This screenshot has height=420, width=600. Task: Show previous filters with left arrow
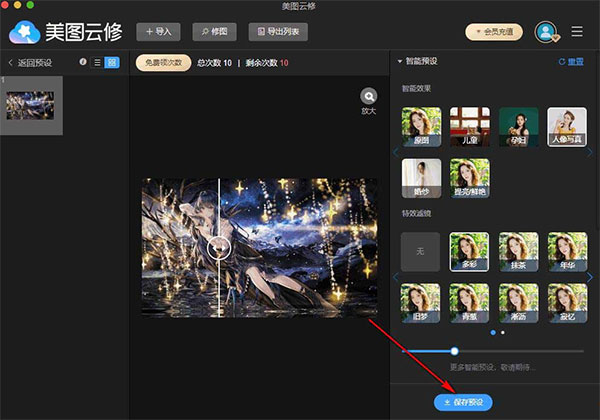(x=395, y=277)
